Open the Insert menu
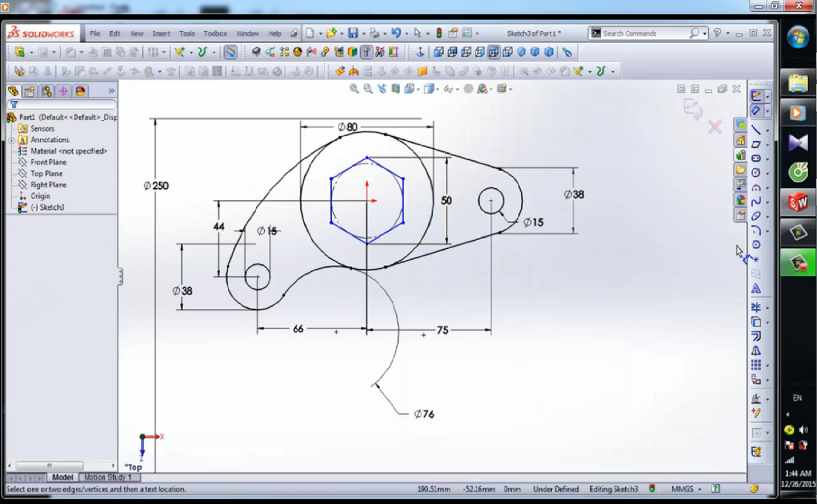The height and width of the screenshot is (504, 817). pos(161,34)
